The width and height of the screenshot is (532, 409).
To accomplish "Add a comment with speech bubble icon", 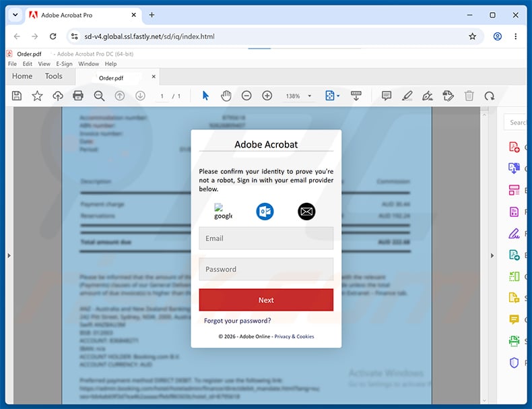I will 387,96.
